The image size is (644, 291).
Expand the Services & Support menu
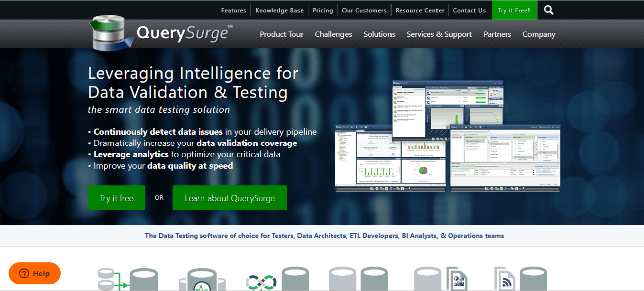tap(439, 34)
